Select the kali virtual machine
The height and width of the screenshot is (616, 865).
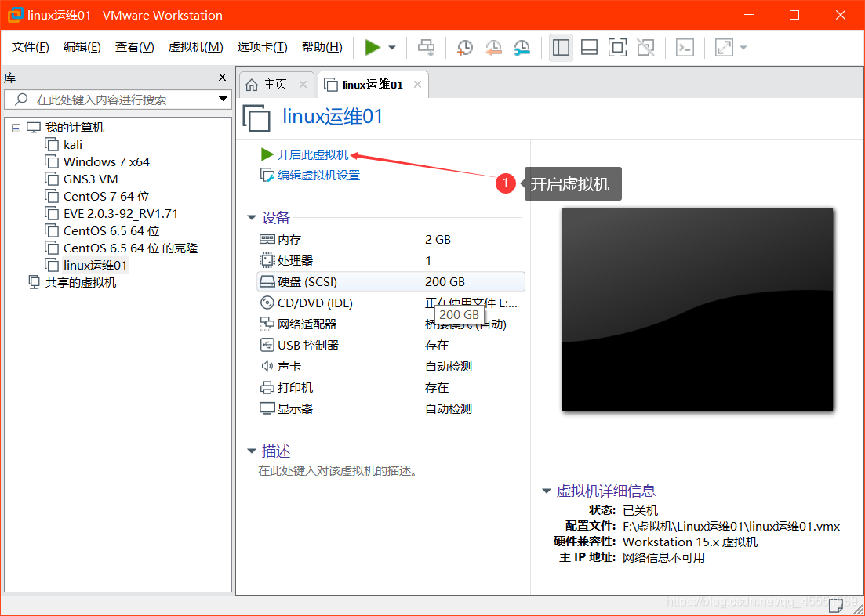point(73,145)
